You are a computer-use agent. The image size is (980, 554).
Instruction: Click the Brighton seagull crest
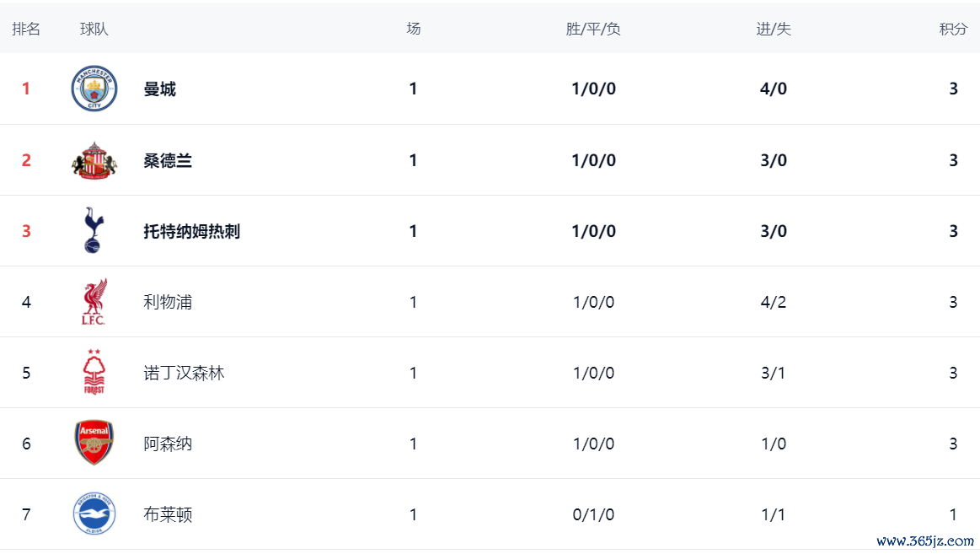click(94, 514)
